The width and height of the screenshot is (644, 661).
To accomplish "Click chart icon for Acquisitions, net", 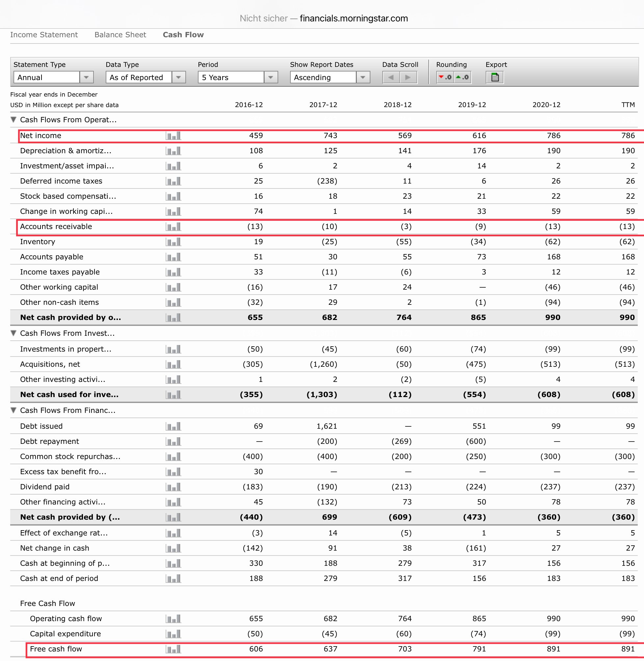I will point(173,364).
